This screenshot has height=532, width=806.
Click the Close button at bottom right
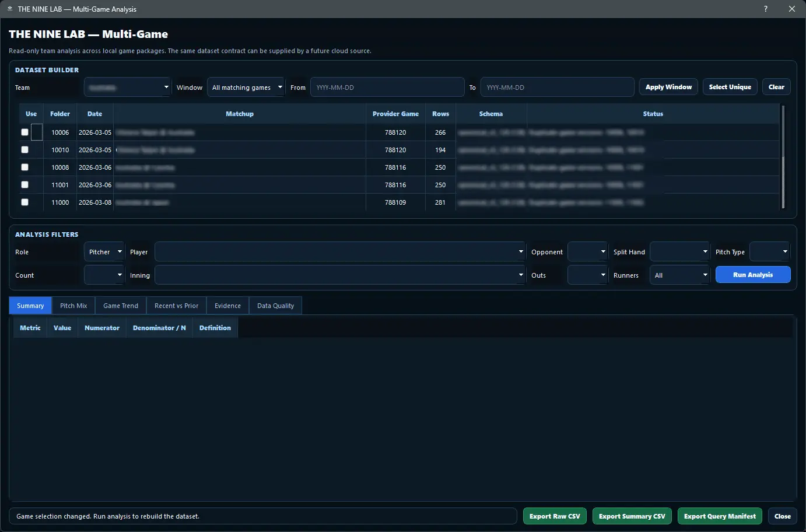point(783,516)
